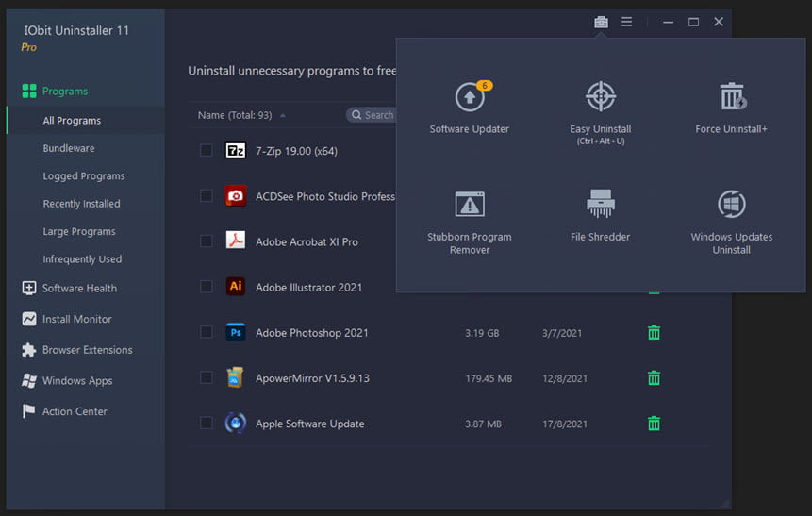This screenshot has height=516, width=812.
Task: Open Windows Updates Uninstall tool
Action: 731,222
